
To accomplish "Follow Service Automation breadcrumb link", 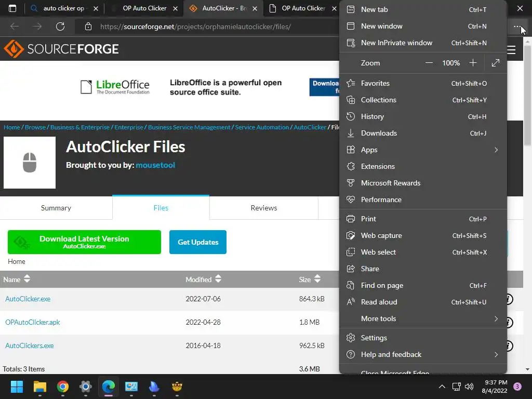I will (262, 127).
